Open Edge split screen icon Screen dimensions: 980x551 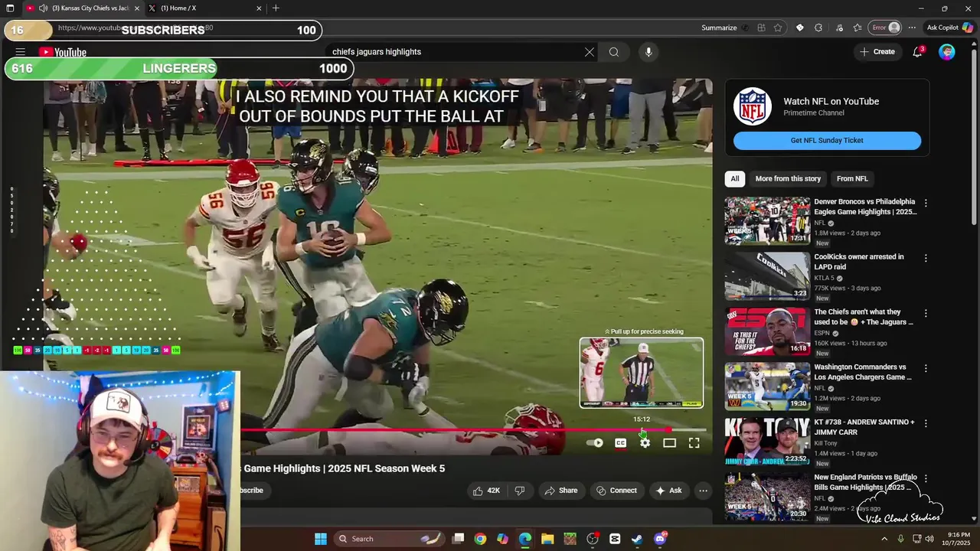click(x=761, y=28)
